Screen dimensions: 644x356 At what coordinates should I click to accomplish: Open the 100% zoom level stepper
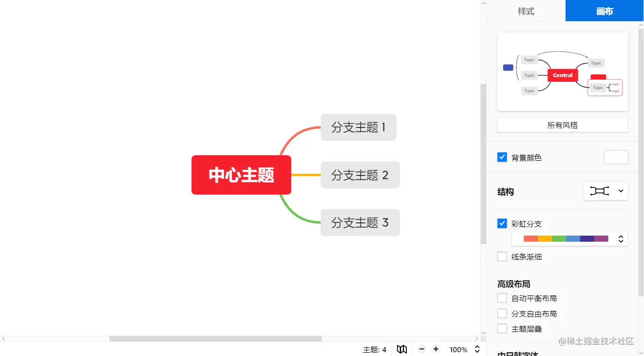[477, 349]
